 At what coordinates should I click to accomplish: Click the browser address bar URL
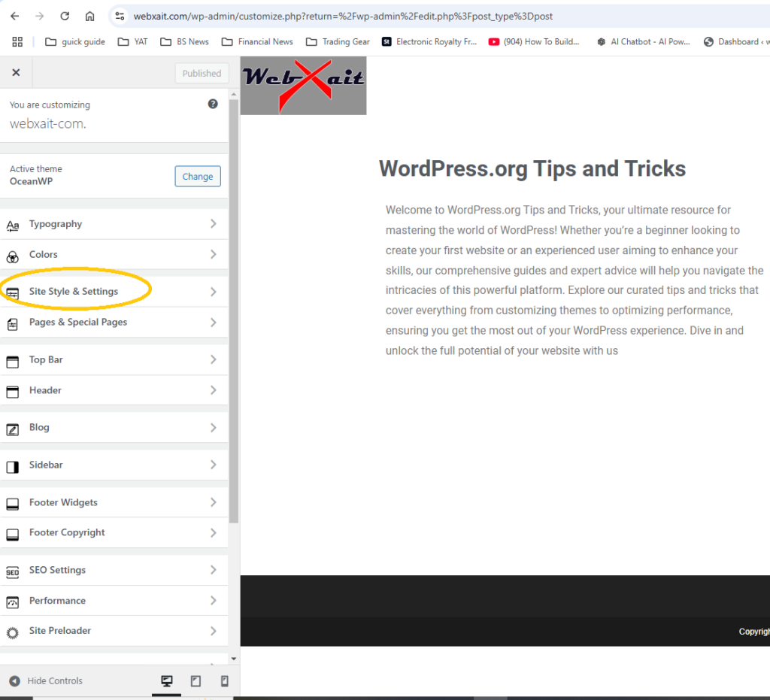tap(343, 17)
